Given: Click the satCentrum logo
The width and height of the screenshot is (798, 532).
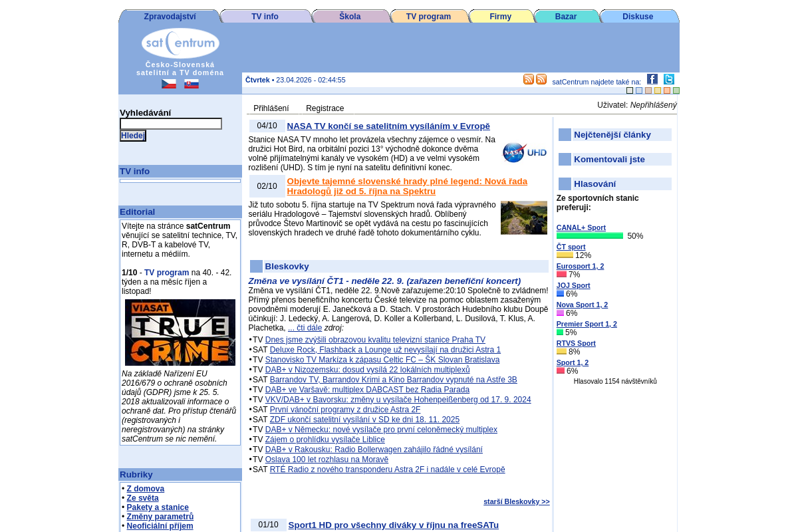Looking at the screenshot, I should pos(180,43).
